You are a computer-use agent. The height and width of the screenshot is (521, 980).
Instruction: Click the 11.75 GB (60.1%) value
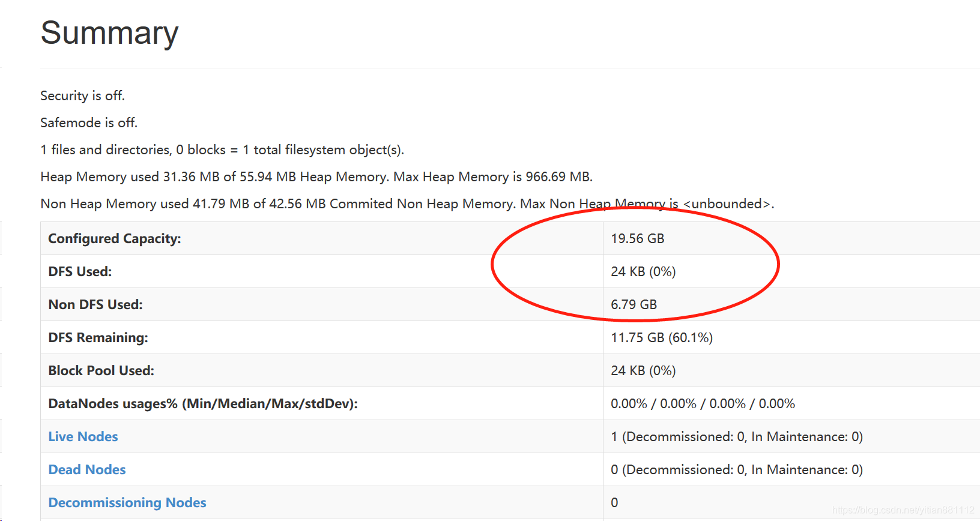(x=662, y=337)
